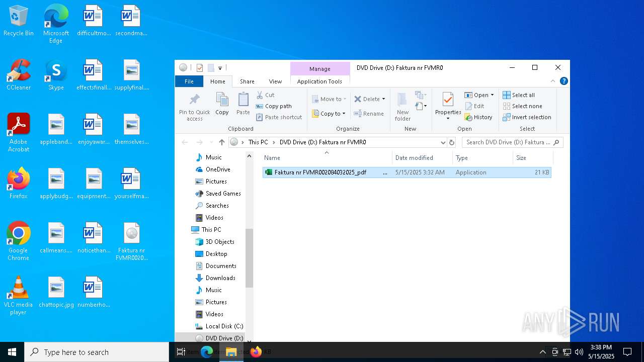Sort by Type column header

point(482,158)
